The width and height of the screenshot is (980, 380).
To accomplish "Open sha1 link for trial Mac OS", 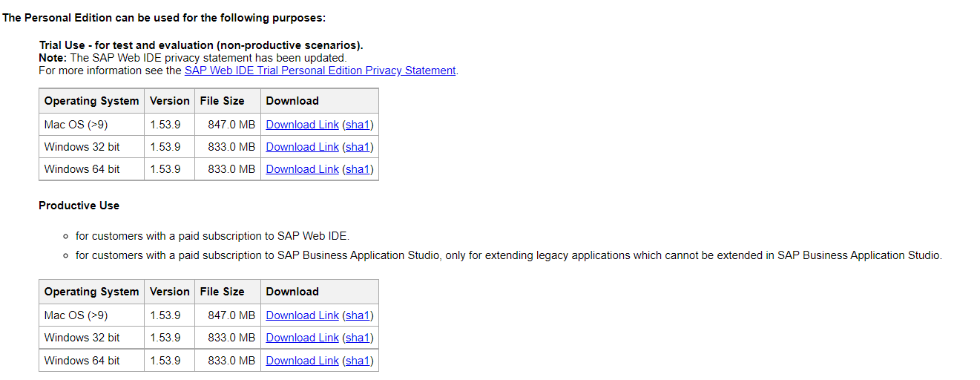I will (358, 125).
